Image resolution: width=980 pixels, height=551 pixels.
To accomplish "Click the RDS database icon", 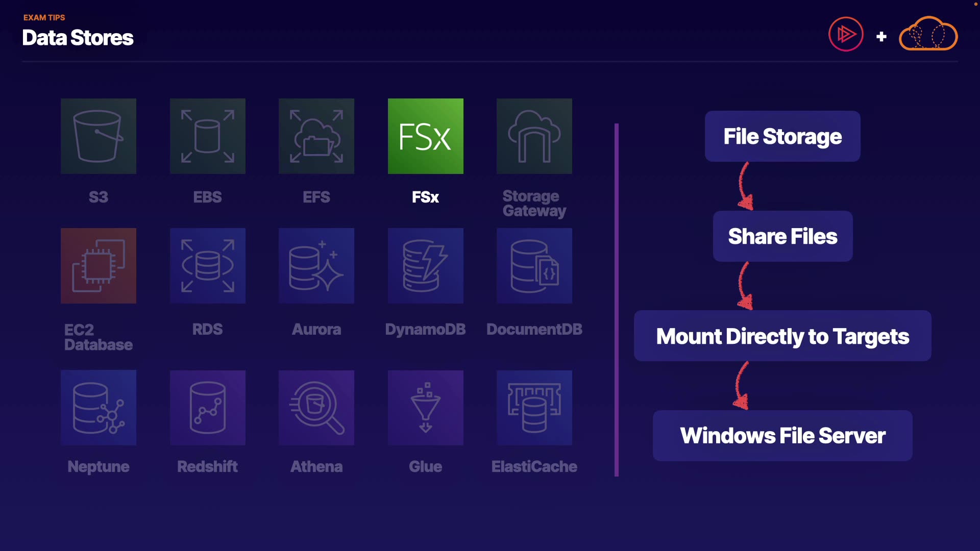I will 208,266.
